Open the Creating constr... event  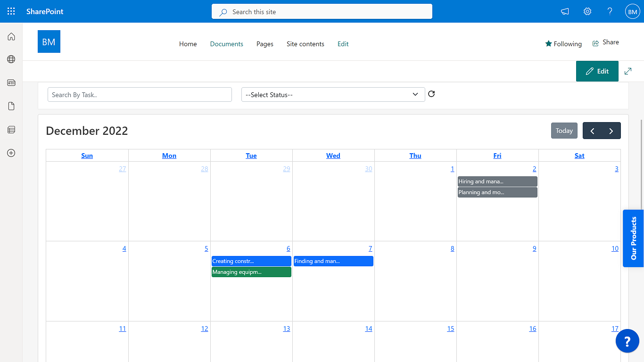click(251, 261)
